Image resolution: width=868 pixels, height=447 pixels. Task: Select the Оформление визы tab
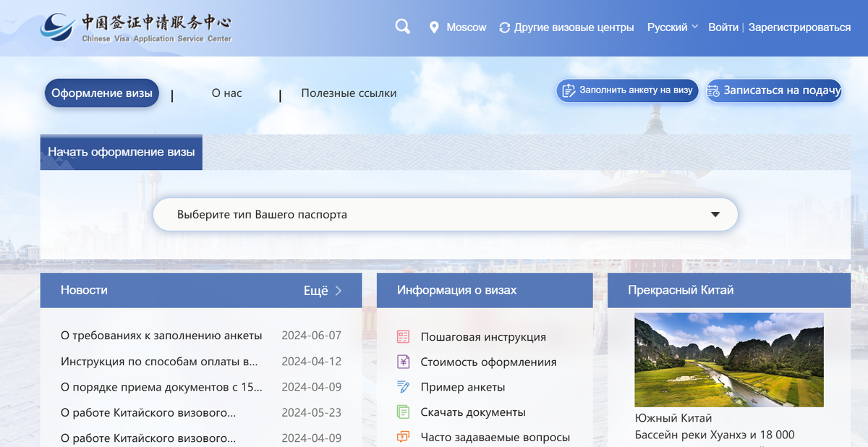[x=102, y=93]
